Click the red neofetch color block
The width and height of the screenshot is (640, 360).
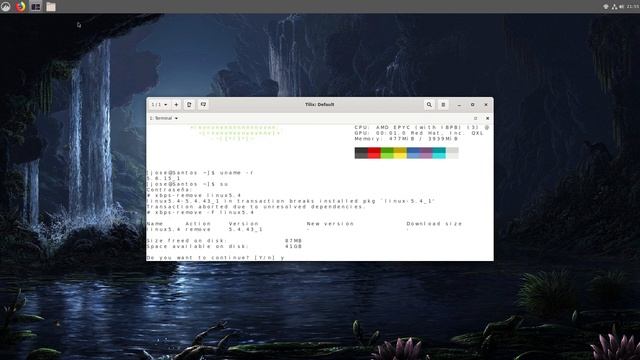[x=374, y=153]
